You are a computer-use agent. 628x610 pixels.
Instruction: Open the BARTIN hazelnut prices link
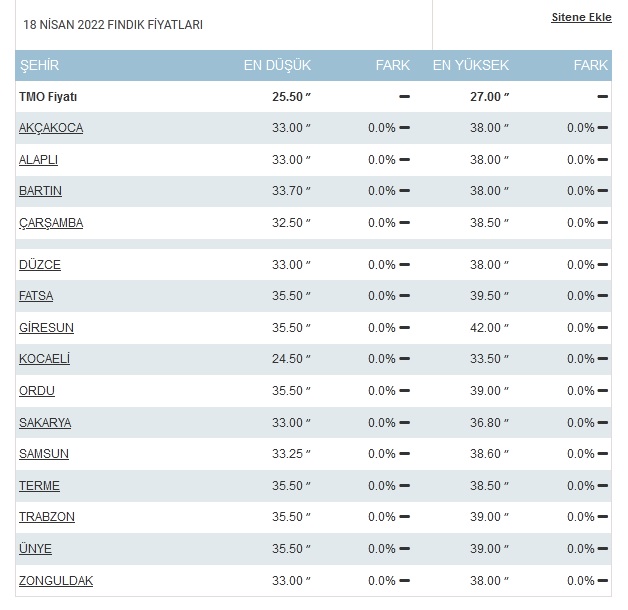(40, 191)
